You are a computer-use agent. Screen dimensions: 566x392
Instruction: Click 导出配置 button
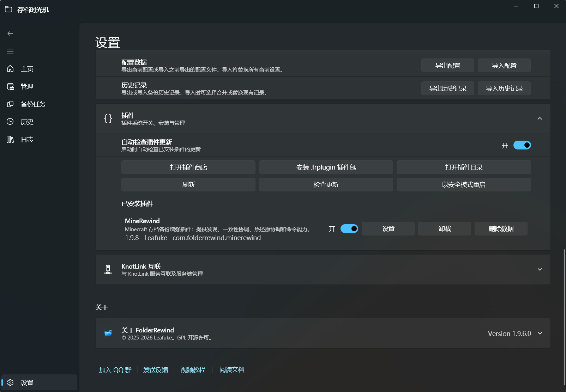[448, 65]
